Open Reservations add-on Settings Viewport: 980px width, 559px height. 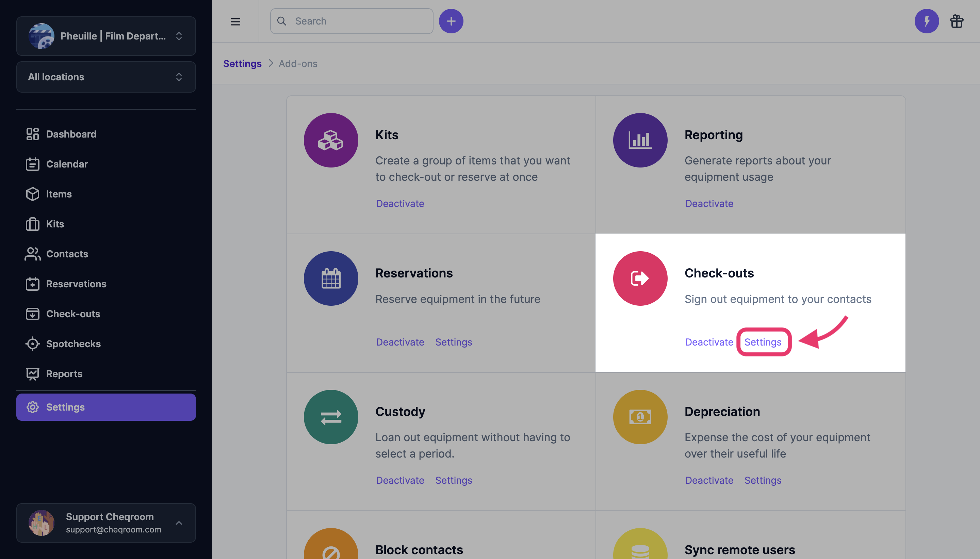coord(454,342)
